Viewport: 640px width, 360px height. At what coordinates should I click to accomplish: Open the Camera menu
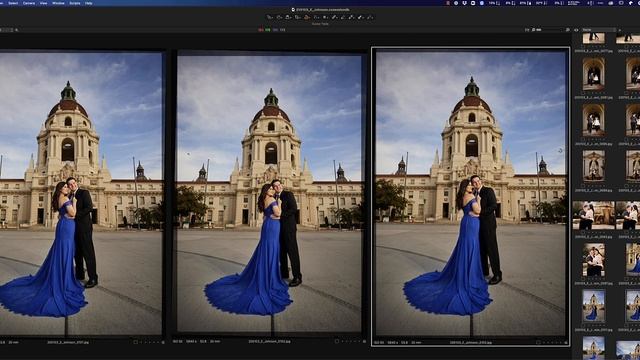pyautogui.click(x=29, y=3)
